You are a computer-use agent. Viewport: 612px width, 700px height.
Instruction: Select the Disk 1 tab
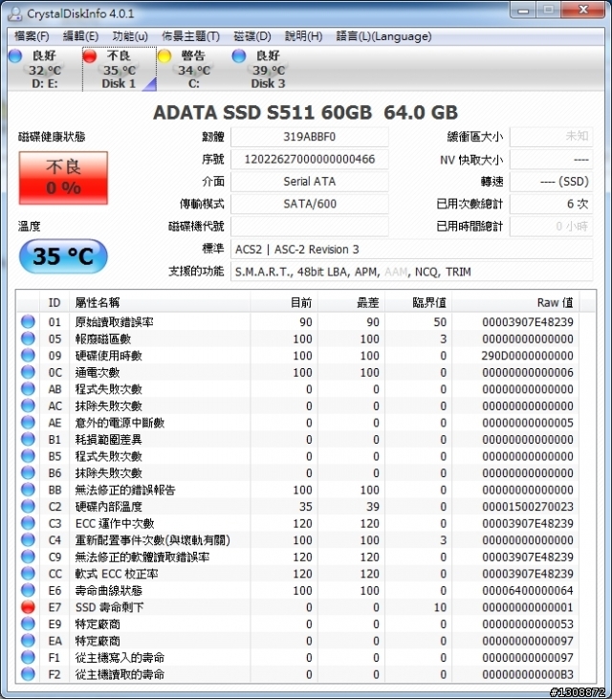tap(120, 69)
